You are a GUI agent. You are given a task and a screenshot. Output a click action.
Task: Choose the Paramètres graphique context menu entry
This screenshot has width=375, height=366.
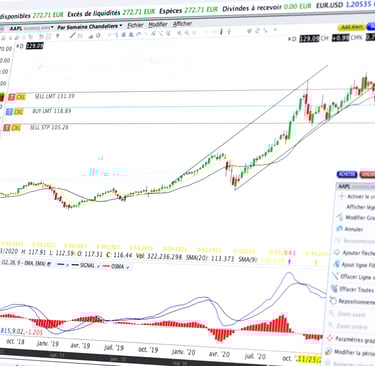point(355,340)
